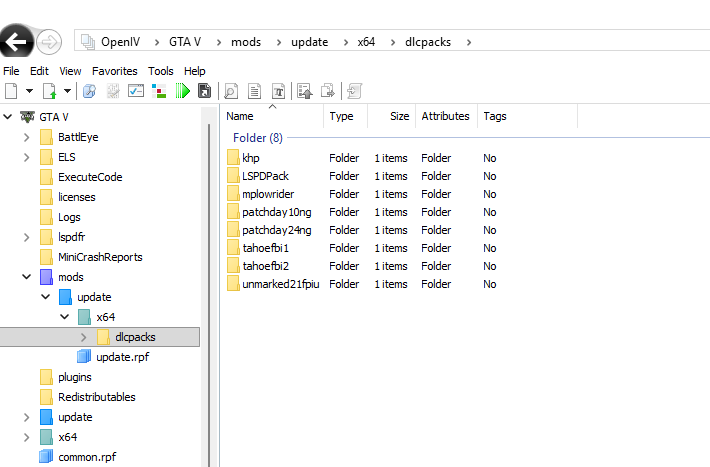Screen dimensions: 710x467
Task: Open the Help menu
Action: tap(195, 71)
